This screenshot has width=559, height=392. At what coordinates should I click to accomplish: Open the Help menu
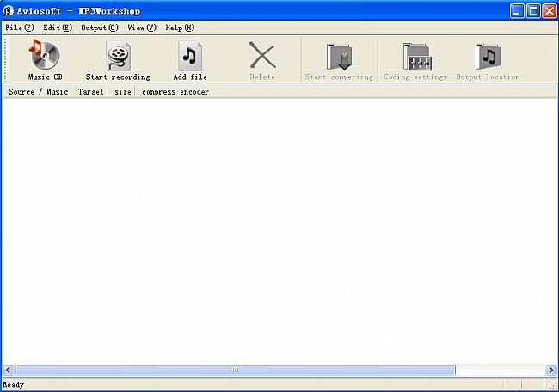point(180,28)
